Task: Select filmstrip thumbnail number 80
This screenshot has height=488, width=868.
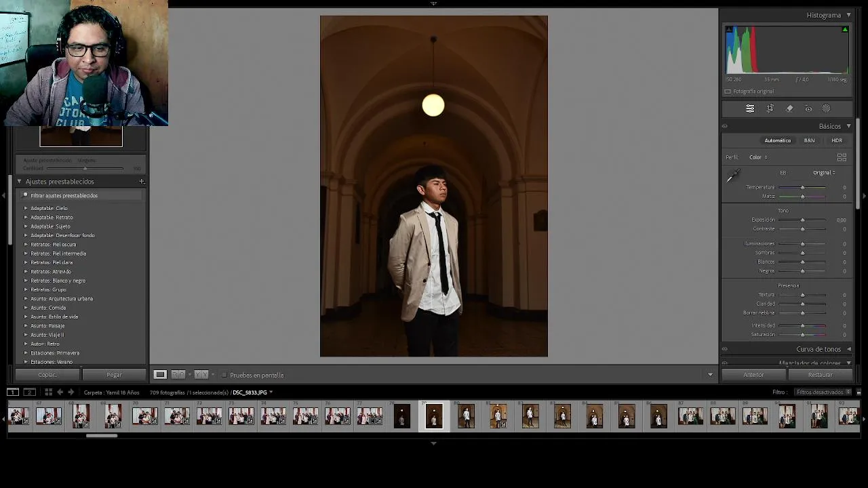Action: click(466, 415)
